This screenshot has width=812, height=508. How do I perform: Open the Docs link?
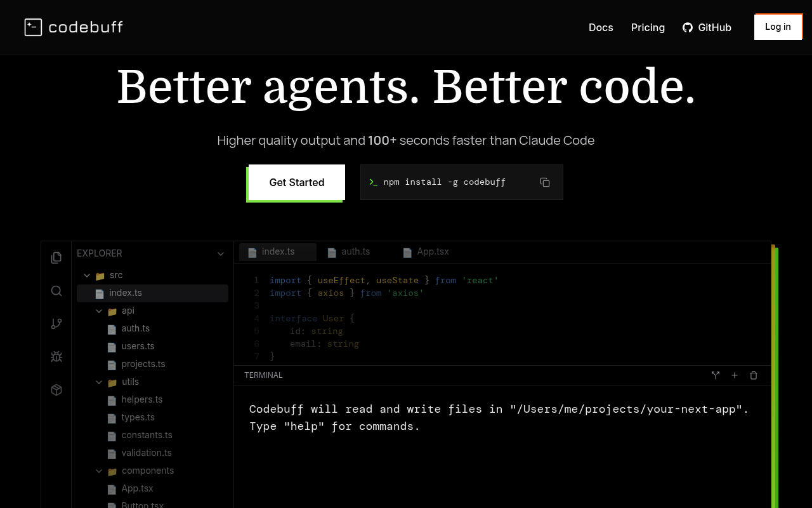tap(601, 27)
